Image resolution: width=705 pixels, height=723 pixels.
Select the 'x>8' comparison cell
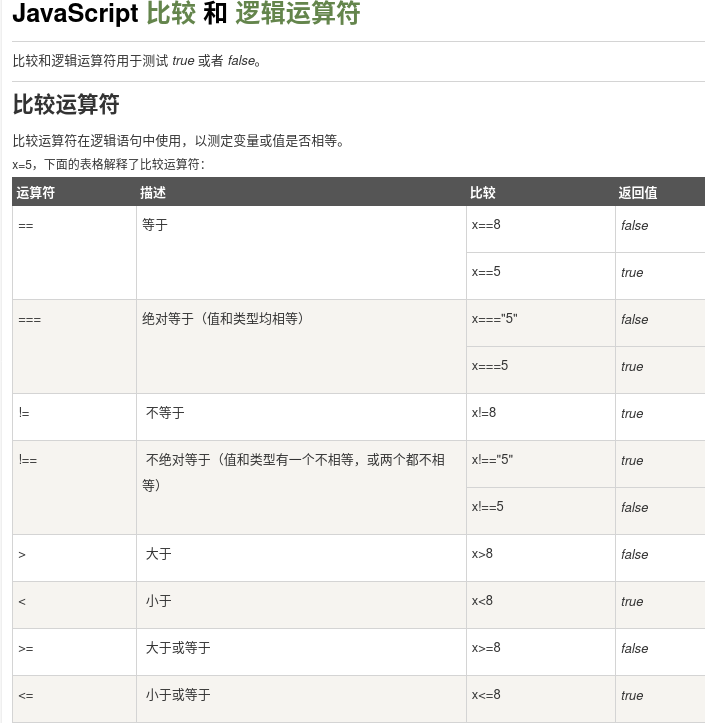541,558
